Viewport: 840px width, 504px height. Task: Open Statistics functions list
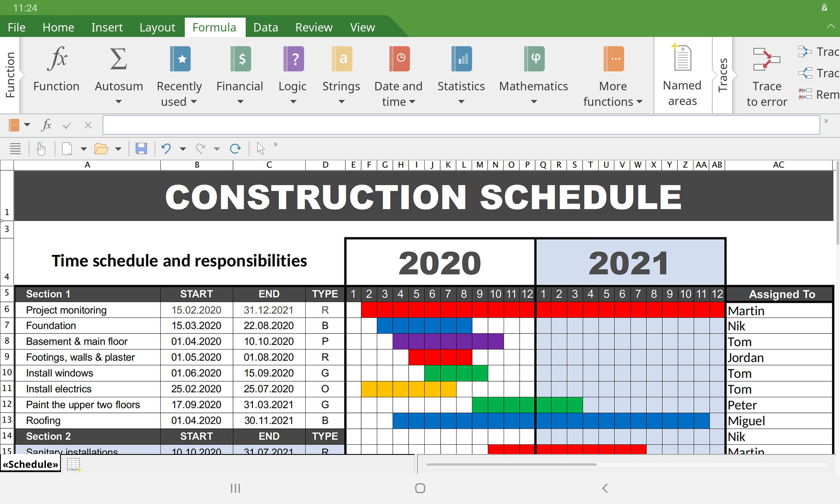[x=461, y=75]
